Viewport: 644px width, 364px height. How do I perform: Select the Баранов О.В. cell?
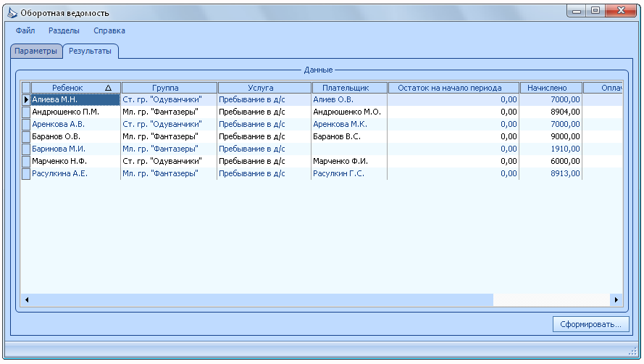point(75,136)
